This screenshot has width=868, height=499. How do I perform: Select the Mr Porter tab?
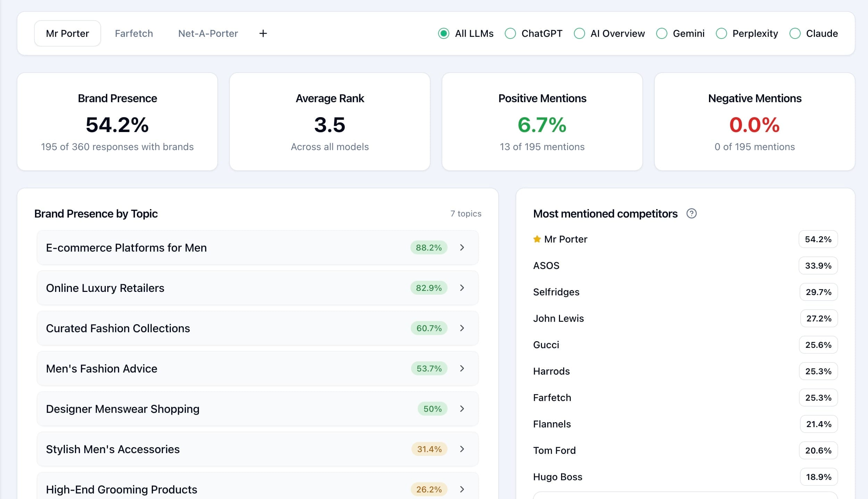67,33
